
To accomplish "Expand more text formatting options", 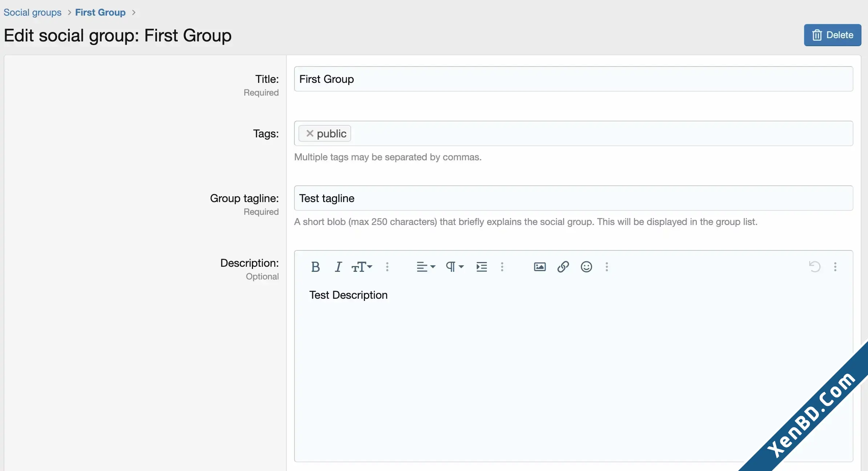I will [387, 267].
